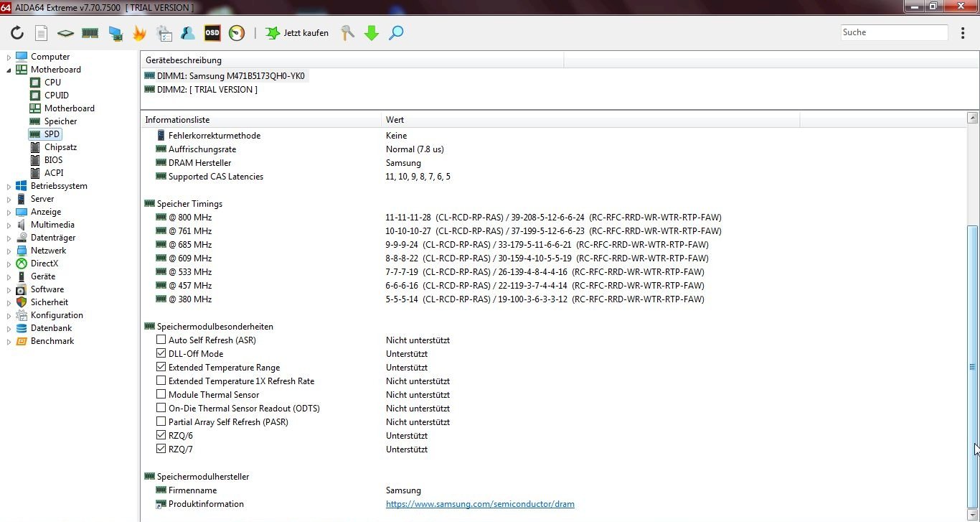Toggle Auto Self Refresh (ASR) checkbox
The height and width of the screenshot is (522, 980).
tap(161, 340)
